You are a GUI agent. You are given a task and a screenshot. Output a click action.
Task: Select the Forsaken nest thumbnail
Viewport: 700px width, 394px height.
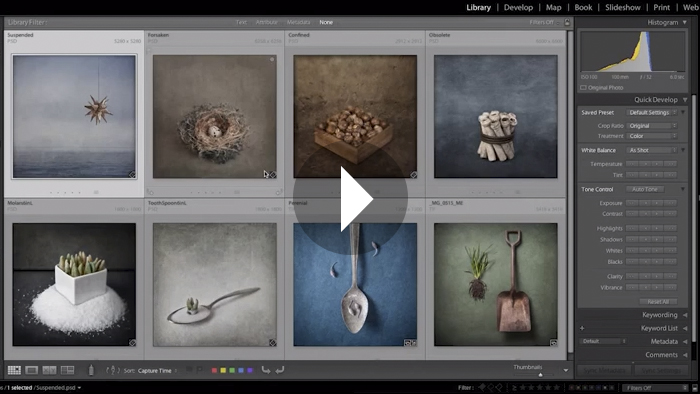(215, 116)
